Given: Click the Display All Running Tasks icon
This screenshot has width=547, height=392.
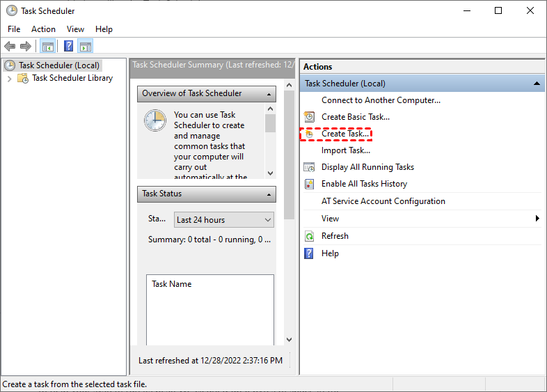Looking at the screenshot, I should 309,167.
